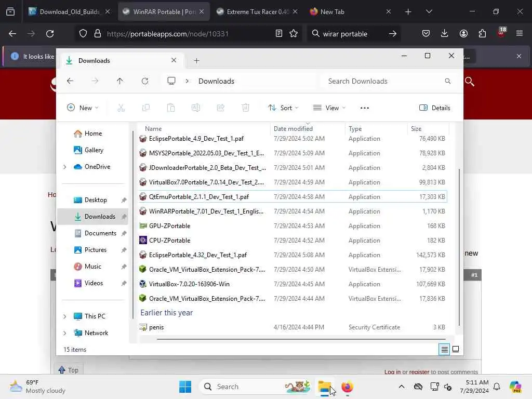The image size is (532, 399).
Task: Open the See more ellipsis menu in Explorer
Action: 364,108
